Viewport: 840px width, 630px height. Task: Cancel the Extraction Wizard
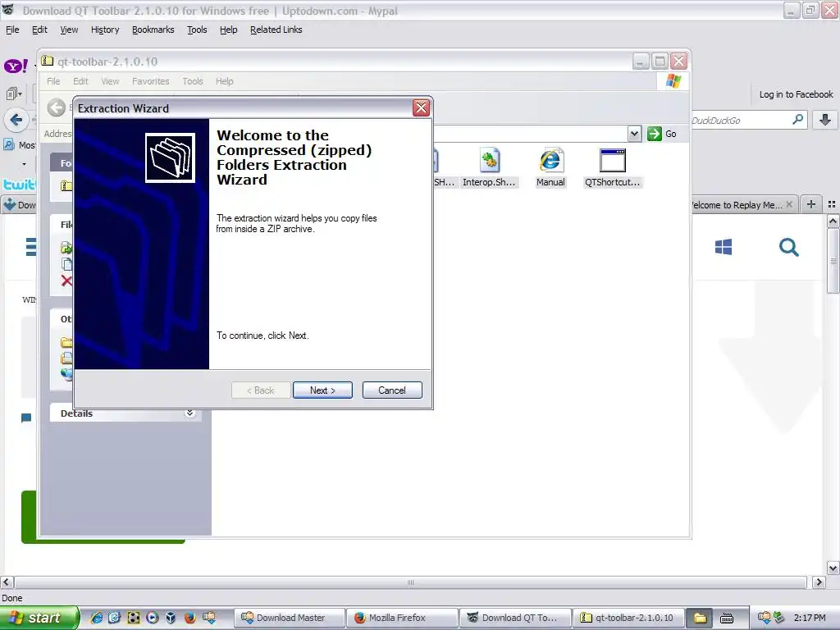click(x=392, y=390)
